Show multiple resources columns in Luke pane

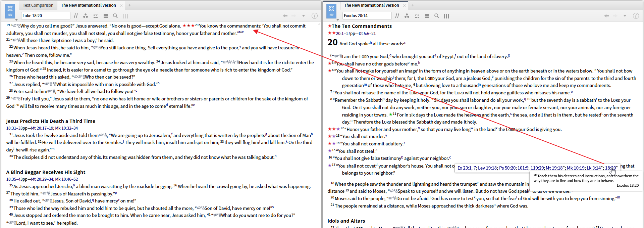click(x=125, y=16)
